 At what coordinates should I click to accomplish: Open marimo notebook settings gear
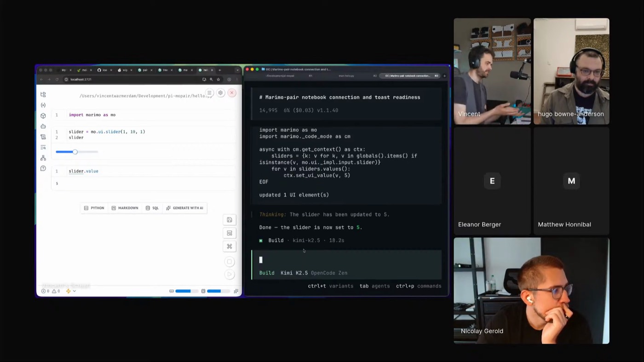[220, 93]
